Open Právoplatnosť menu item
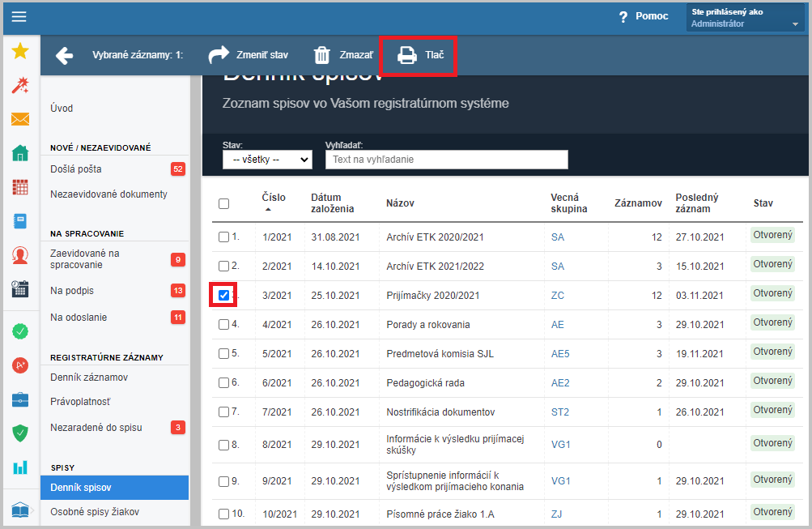The image size is (812, 529). pos(80,402)
